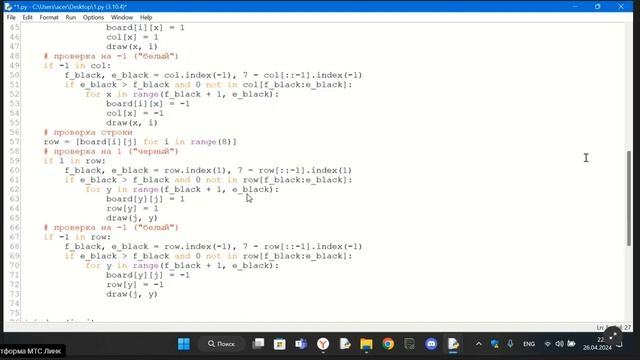
Task: Click the IDLE window title bar icon
Action: 8,7
